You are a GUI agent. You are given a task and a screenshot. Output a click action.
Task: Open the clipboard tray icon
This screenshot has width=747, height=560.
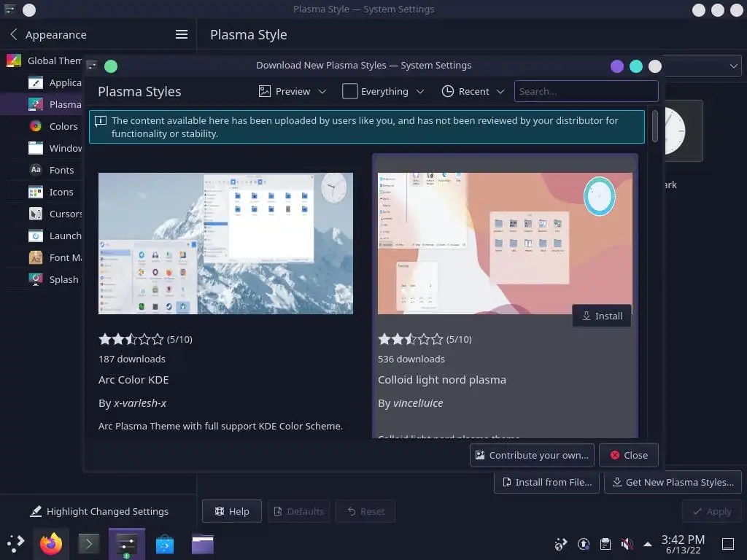click(x=605, y=544)
